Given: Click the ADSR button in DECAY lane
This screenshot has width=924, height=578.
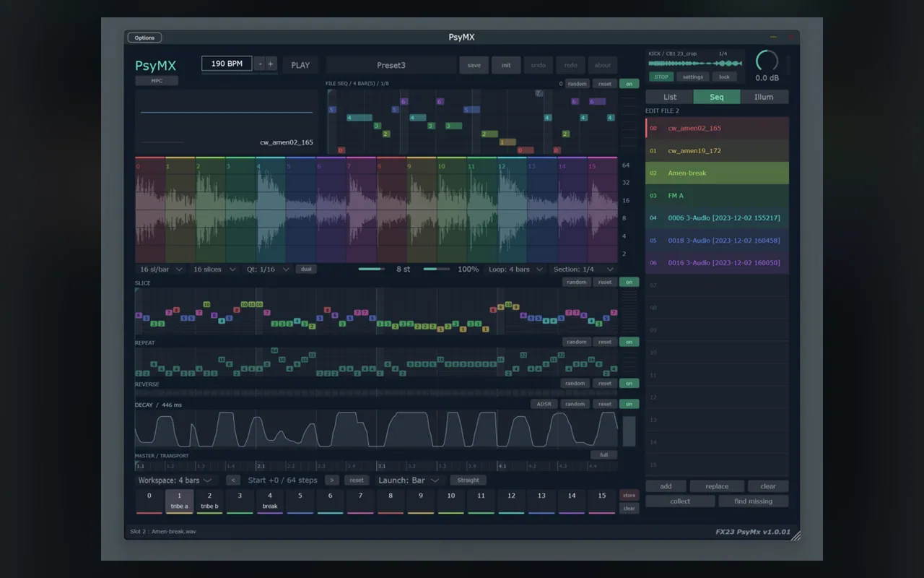Looking at the screenshot, I should point(544,404).
